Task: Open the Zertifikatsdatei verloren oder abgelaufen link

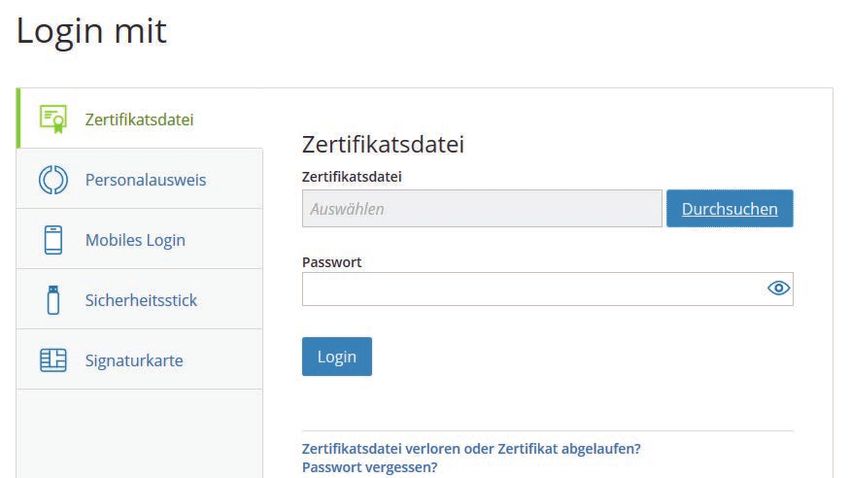Action: [471, 449]
